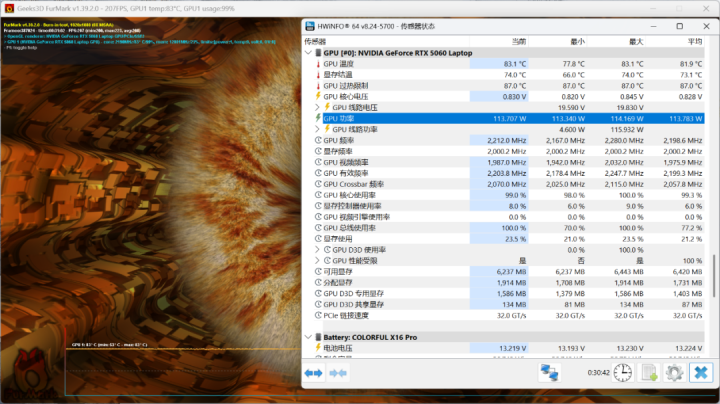Click the 0:30:42 elapsed time readout
The height and width of the screenshot is (404, 720).
[x=598, y=373]
